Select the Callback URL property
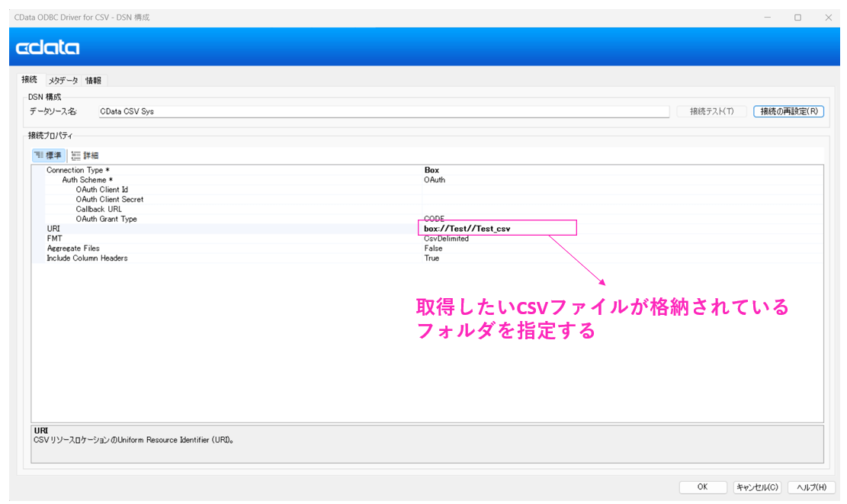This screenshot has height=504, width=847. (99, 209)
